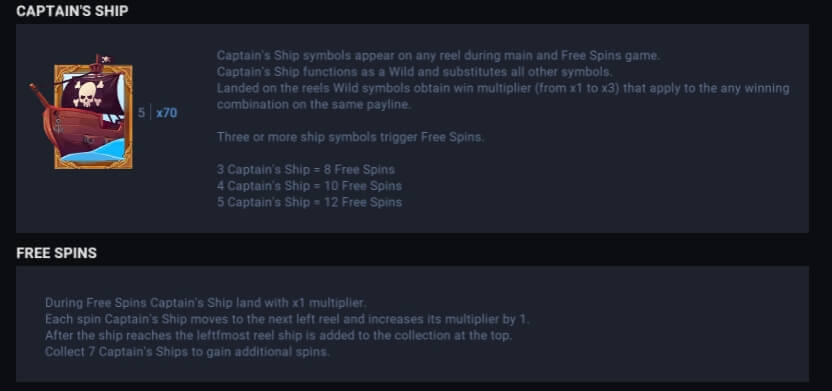Click 'Three or more ship symbols trigger Free Spins' text
This screenshot has width=832, height=391.
coord(350,137)
